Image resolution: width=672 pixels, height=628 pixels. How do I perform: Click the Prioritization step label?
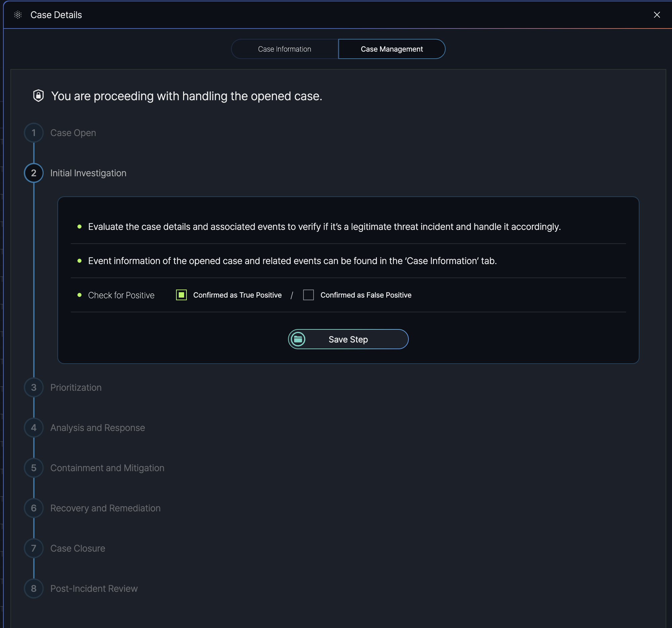76,387
